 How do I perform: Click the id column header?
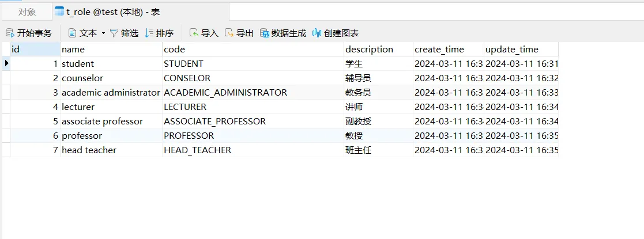[x=35, y=50]
